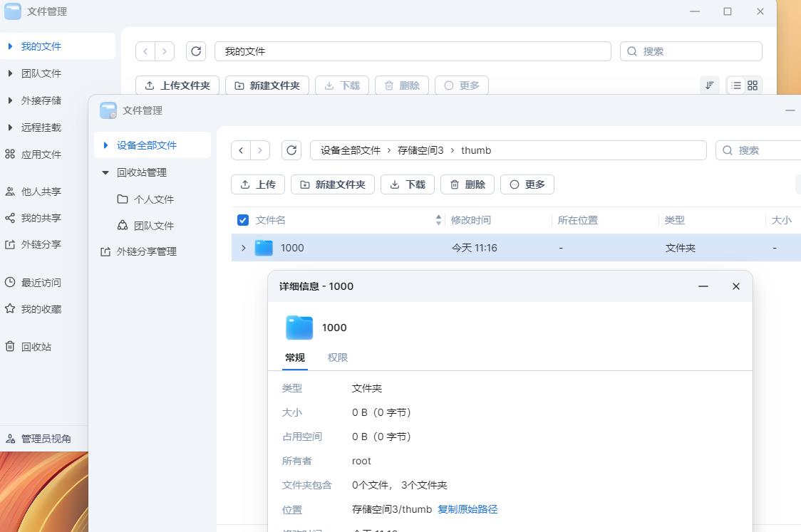Screen dimensions: 801x532
Task: Open the sort order options
Action: click(x=708, y=85)
